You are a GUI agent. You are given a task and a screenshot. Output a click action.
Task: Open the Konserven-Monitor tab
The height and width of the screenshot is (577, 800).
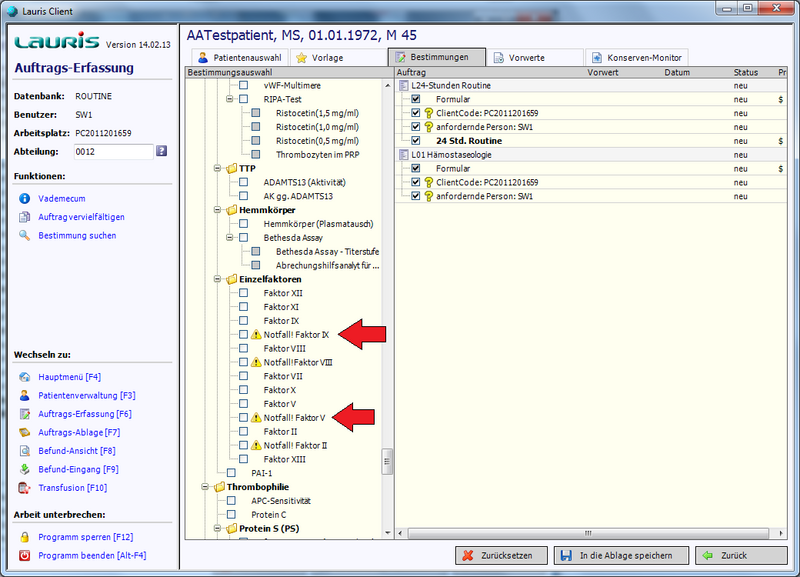pos(636,58)
